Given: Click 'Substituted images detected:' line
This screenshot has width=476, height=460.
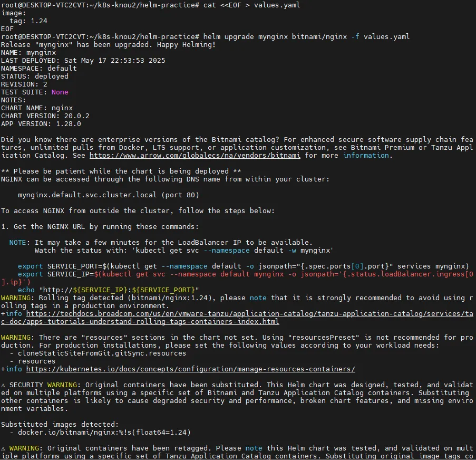Looking at the screenshot, I should (x=60, y=425).
